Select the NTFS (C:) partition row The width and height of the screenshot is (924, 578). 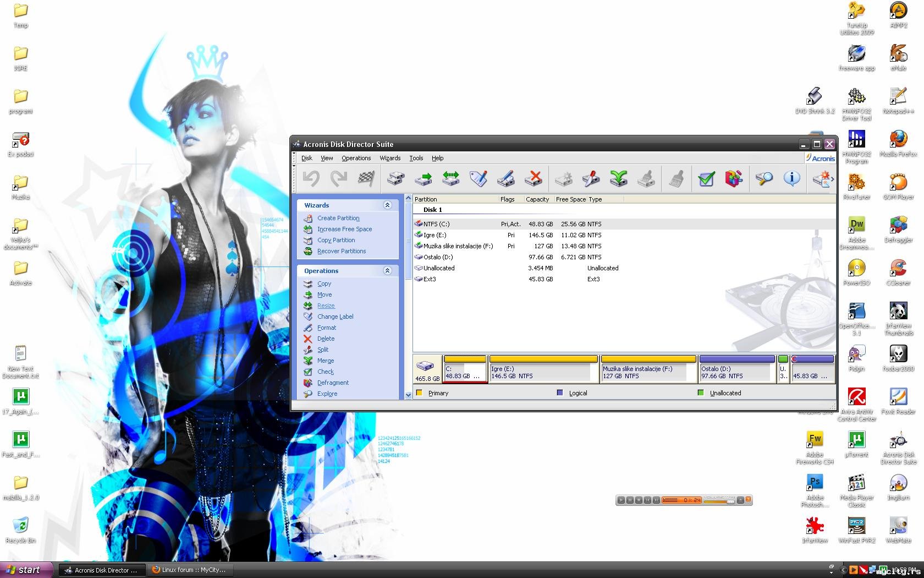click(624, 224)
